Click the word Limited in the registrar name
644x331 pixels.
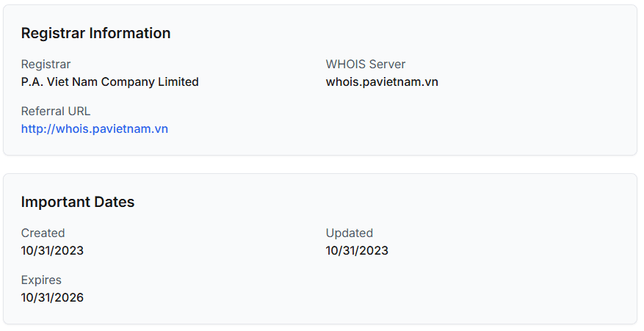click(x=178, y=82)
